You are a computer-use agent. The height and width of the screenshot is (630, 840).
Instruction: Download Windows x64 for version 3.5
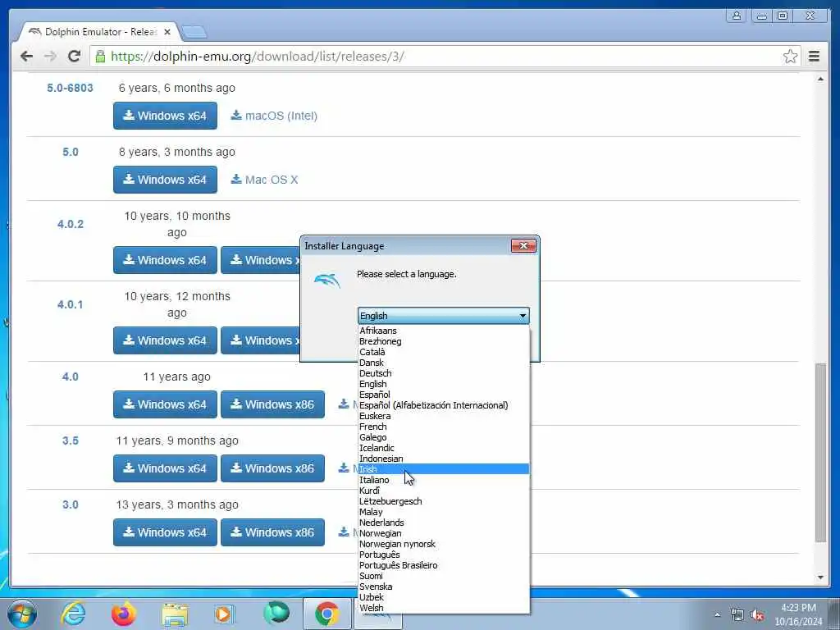165,468
